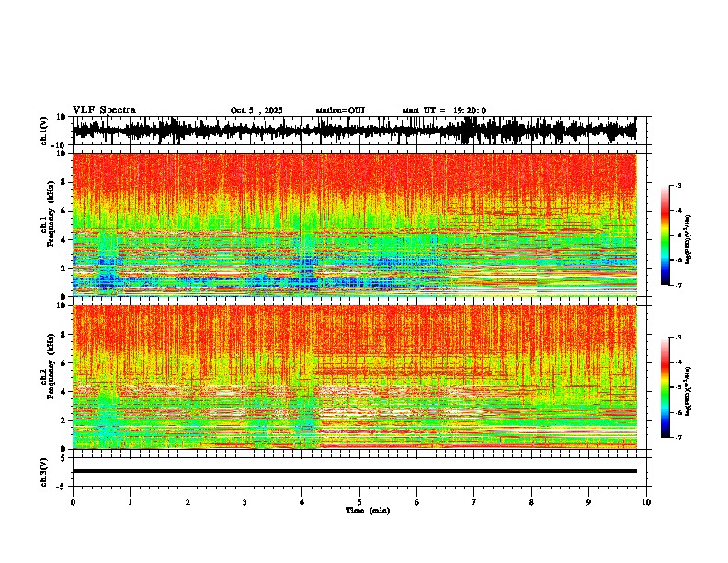Click time axis tick label "10"

click(x=646, y=502)
